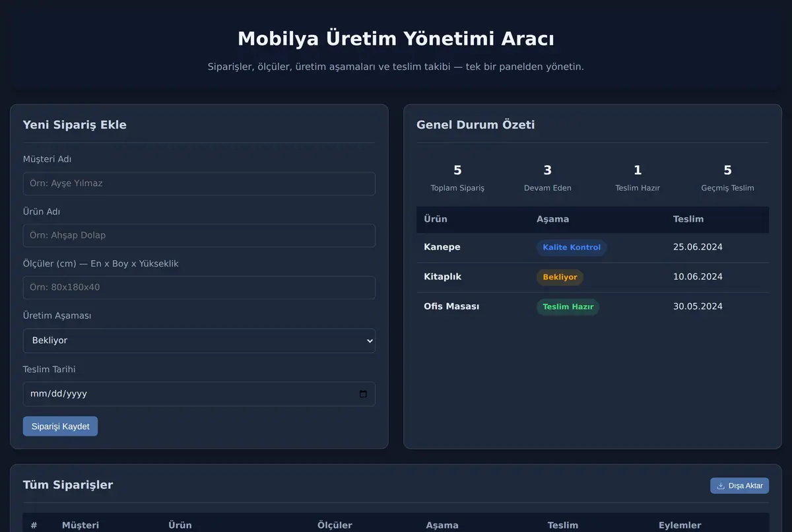
Task: Click the Genel Durum Özeti heading
Action: (476, 125)
